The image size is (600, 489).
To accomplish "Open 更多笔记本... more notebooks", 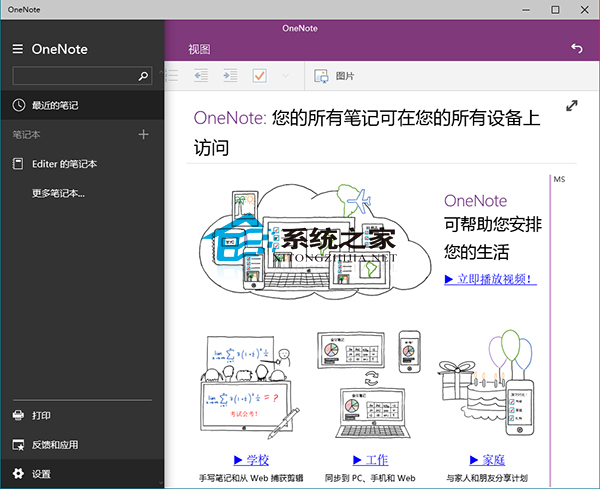I will point(58,194).
